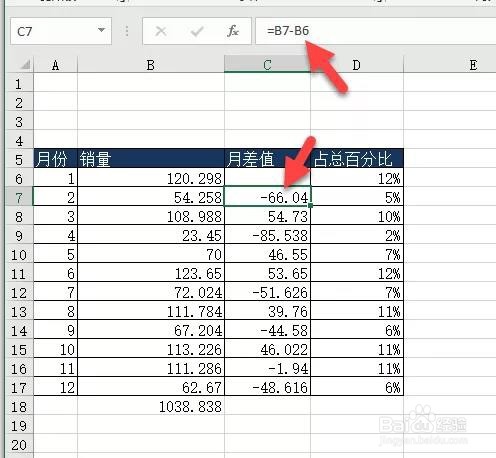Click the Cancel (X) icon in formula bar
Viewport: 496px width, 458px height.
click(161, 32)
